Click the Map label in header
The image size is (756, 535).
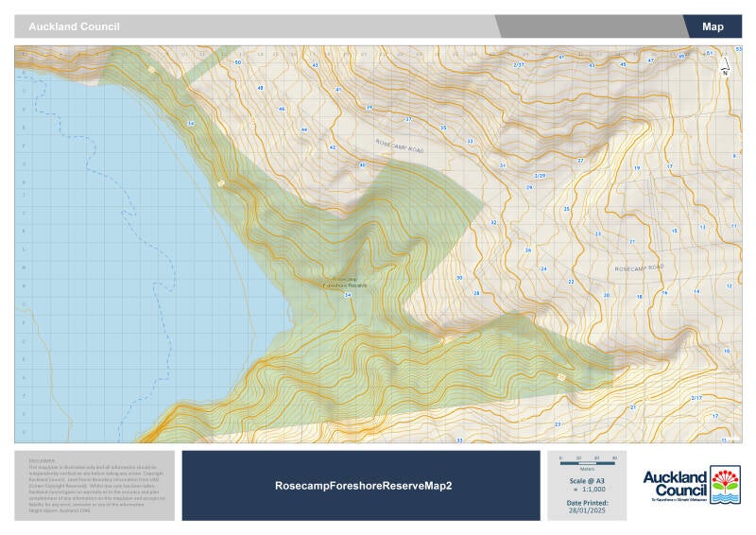pos(713,26)
